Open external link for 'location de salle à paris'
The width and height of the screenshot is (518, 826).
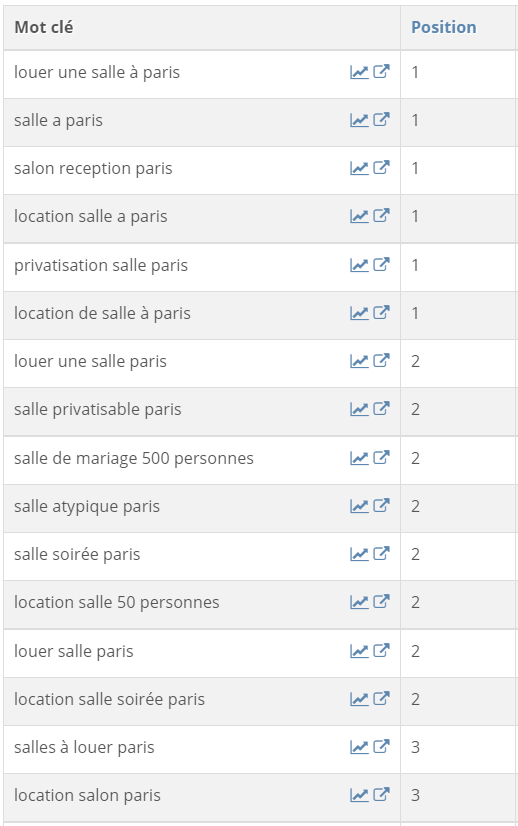[382, 312]
